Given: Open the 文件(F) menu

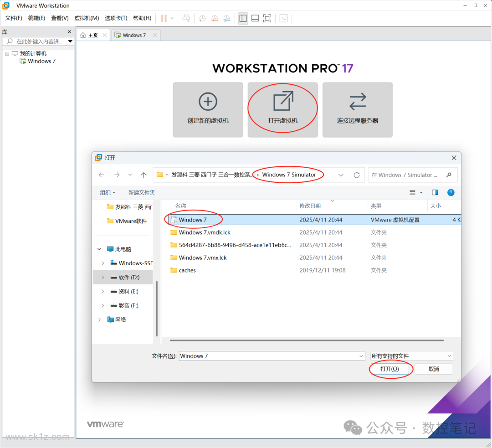Looking at the screenshot, I should pos(14,18).
